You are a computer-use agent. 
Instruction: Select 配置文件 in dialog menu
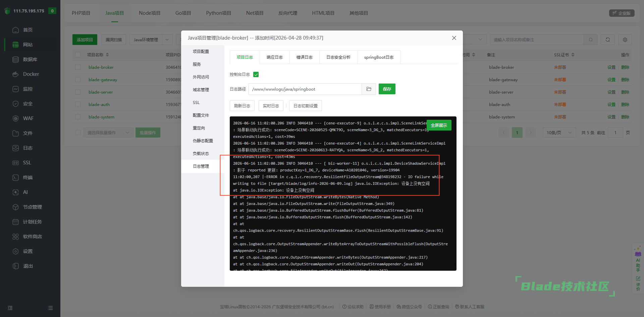pyautogui.click(x=201, y=115)
